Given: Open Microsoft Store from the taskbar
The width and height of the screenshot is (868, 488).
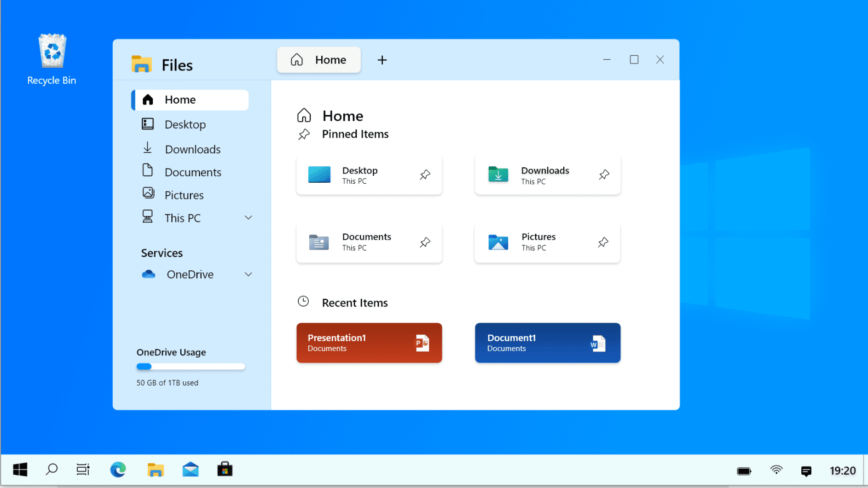Looking at the screenshot, I should pos(225,470).
